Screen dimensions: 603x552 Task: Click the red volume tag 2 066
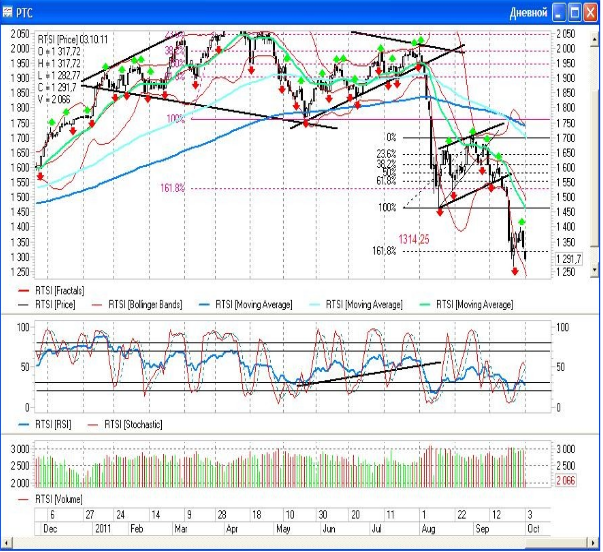(x=566, y=480)
